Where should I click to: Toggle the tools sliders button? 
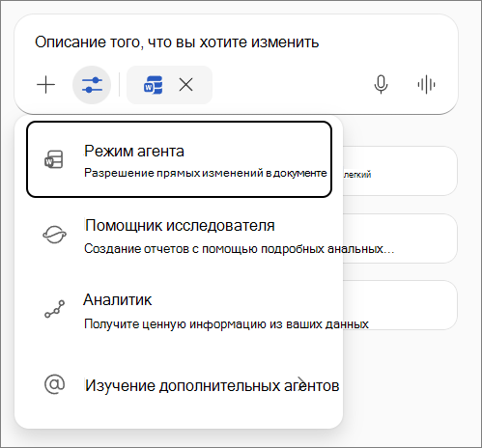point(92,85)
